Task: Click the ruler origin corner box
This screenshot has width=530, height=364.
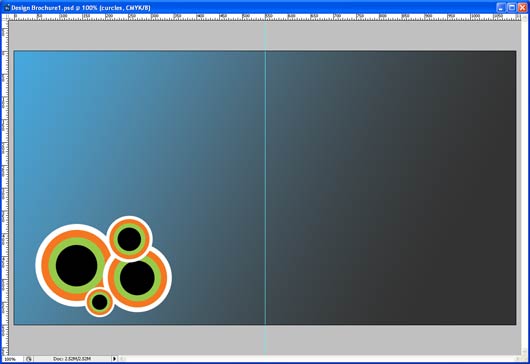Action: 5,17
